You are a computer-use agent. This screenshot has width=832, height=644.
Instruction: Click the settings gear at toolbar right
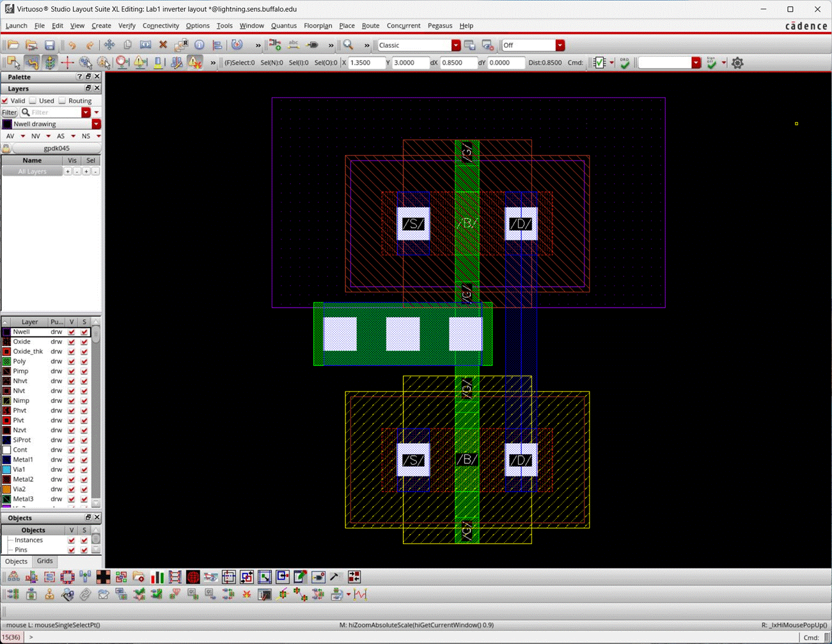tap(737, 63)
